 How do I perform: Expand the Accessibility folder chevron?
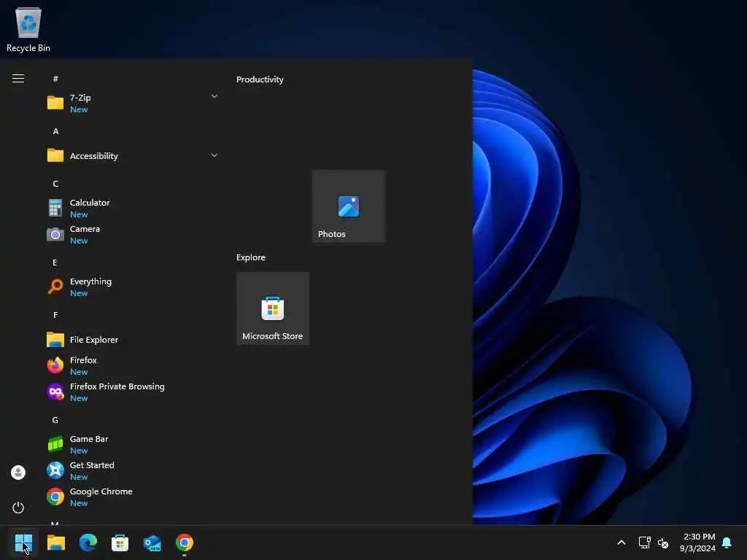[x=214, y=155]
